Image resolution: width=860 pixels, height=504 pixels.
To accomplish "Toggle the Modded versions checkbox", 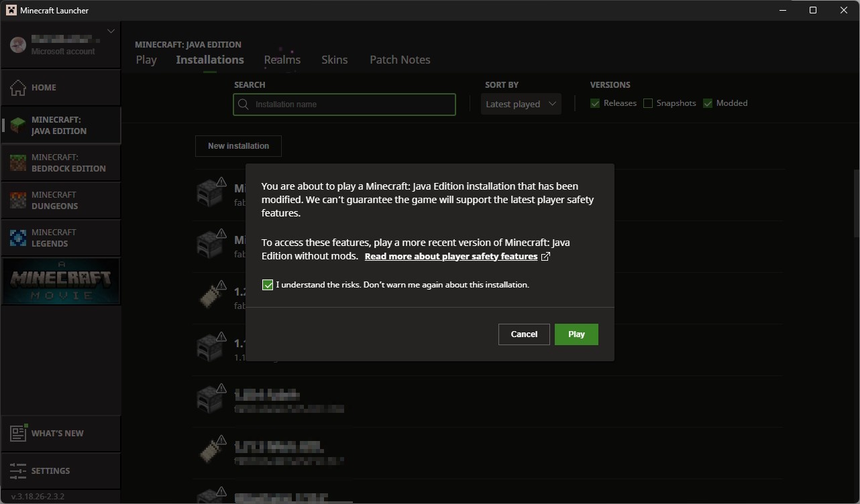I will tap(708, 103).
